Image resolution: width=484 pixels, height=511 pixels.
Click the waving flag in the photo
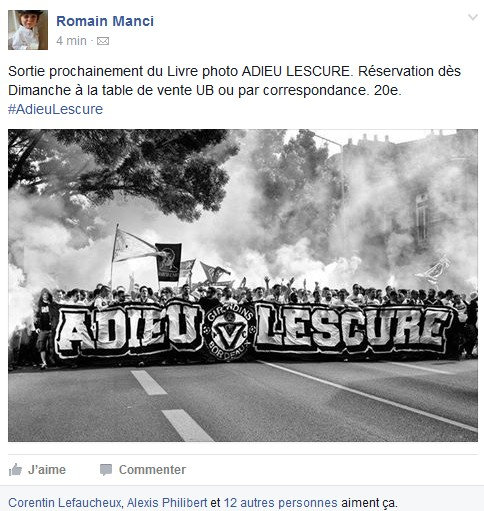coord(133,246)
